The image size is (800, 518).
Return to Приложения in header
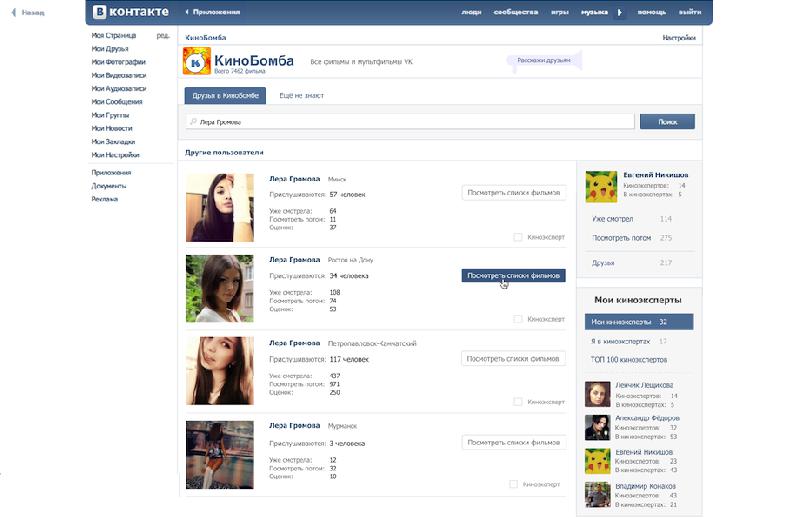click(213, 12)
